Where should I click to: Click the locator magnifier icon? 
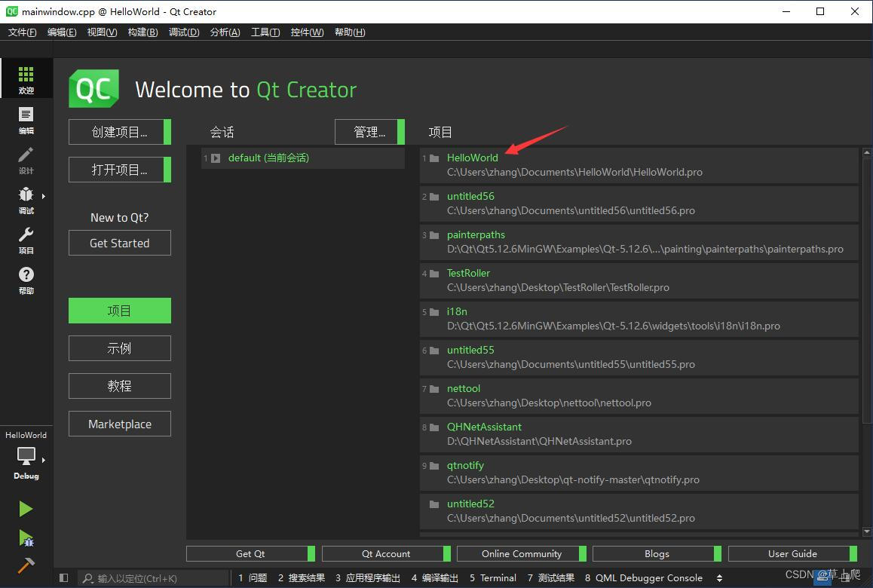87,578
